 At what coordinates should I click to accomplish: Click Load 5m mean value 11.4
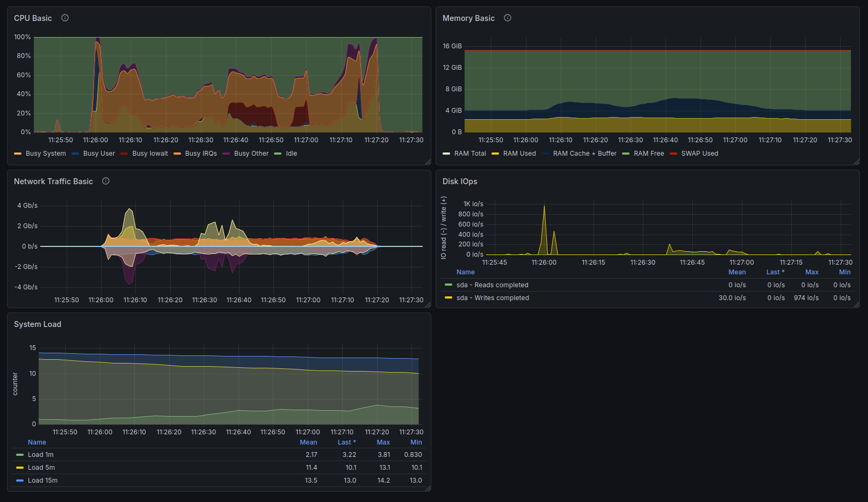pos(312,468)
